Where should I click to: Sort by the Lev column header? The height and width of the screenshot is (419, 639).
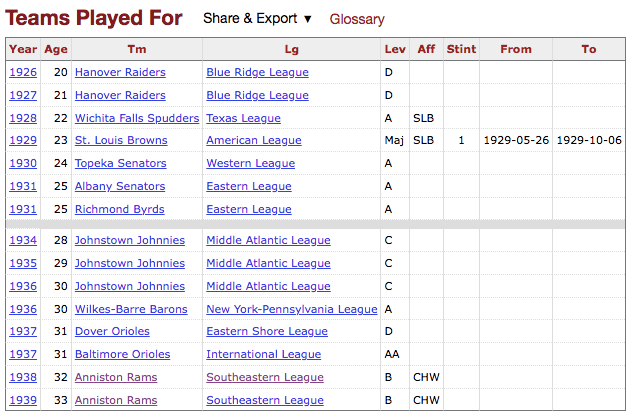pos(395,49)
